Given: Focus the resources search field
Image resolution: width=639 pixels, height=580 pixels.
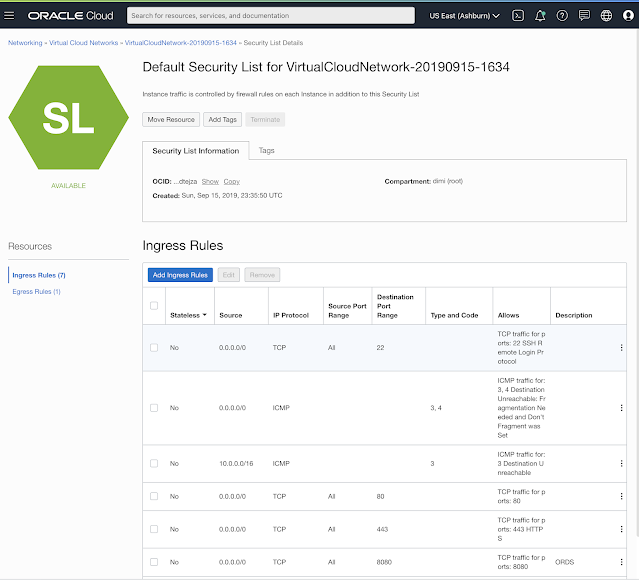Looking at the screenshot, I should pos(271,15).
